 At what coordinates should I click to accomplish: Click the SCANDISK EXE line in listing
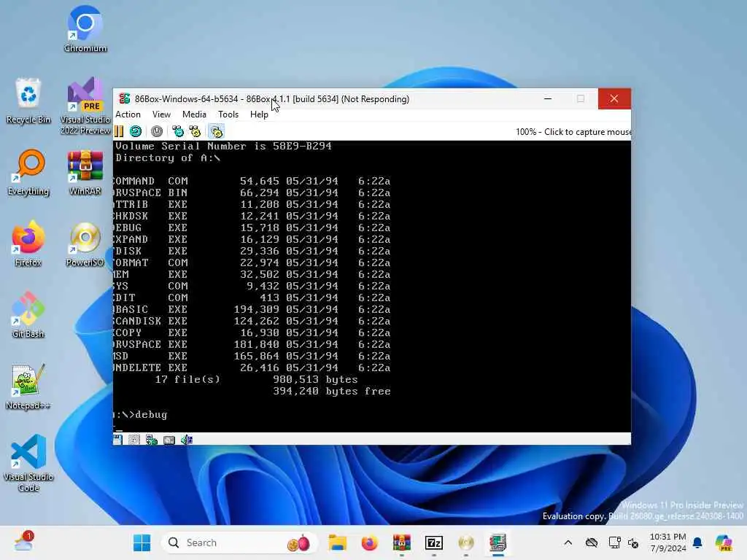(x=252, y=321)
